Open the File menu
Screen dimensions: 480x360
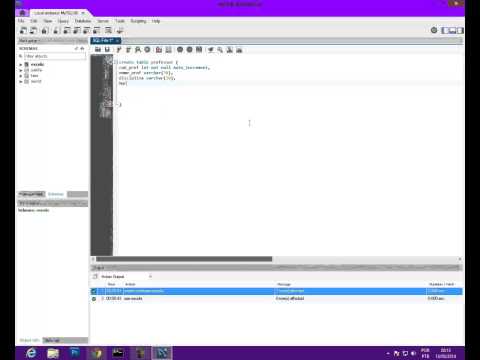[21, 21]
